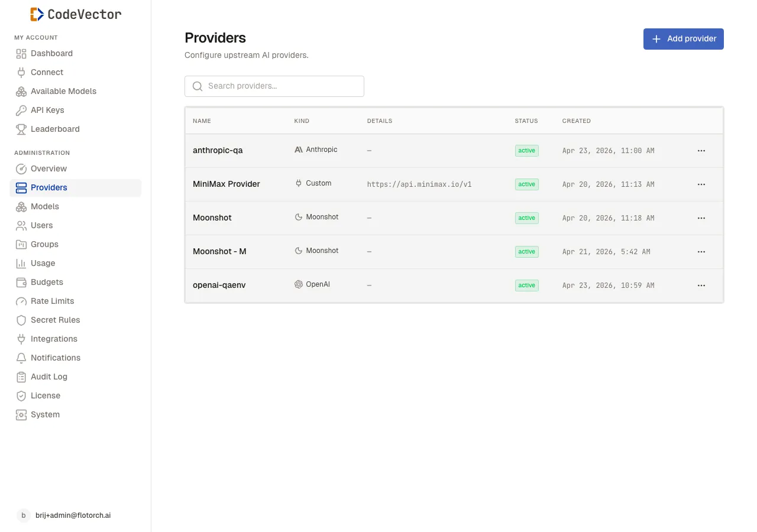Click the System settings icon

click(x=21, y=414)
